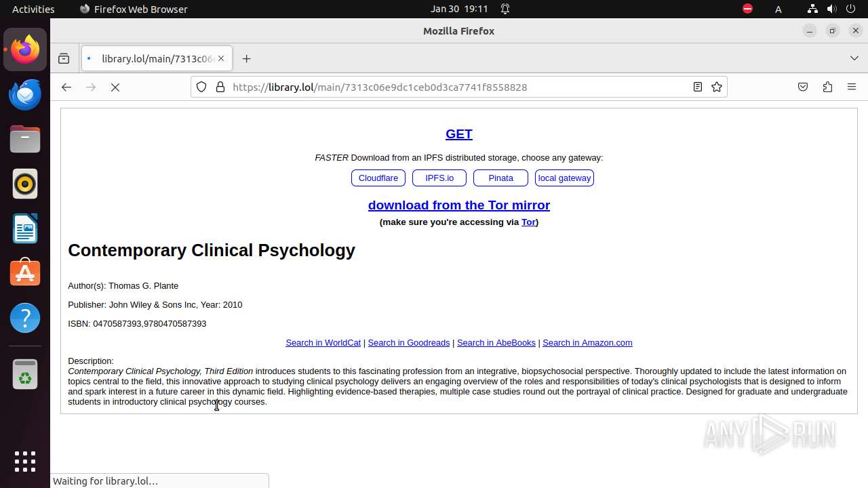This screenshot has width=868, height=488.
Task: Open Firefox from the Ubuntu dock
Action: 25,49
